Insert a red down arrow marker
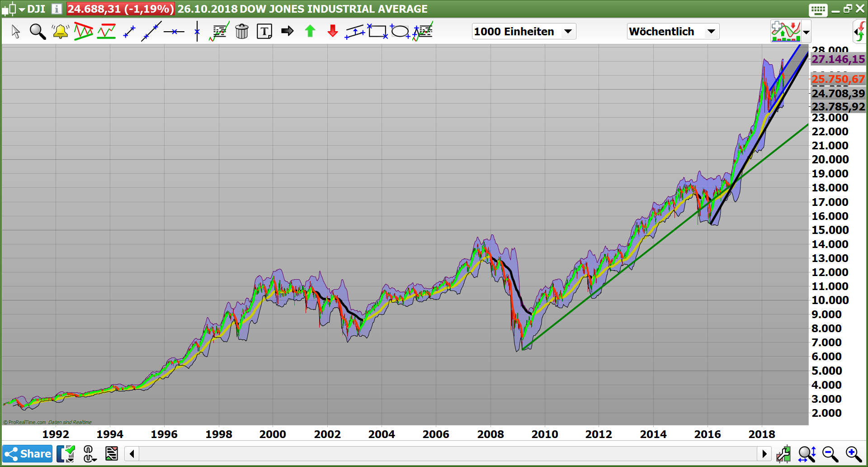Viewport: 868px width, 467px height. (333, 31)
